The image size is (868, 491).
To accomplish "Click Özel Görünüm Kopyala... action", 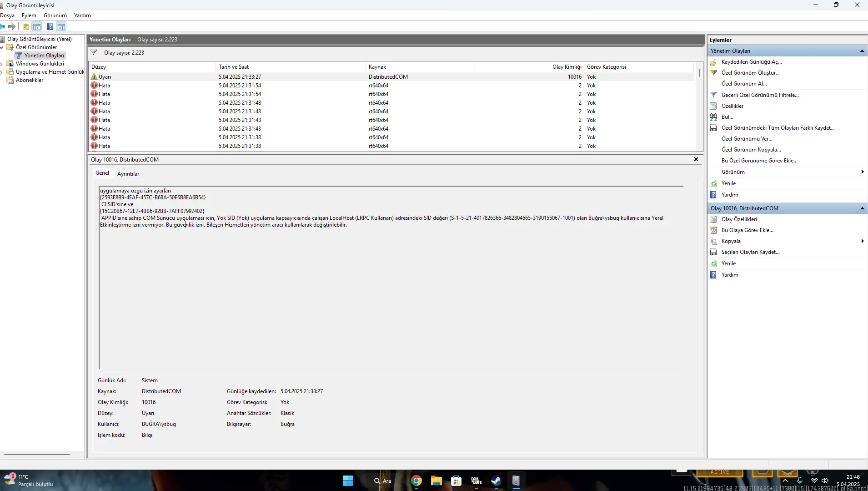I will pos(751,150).
